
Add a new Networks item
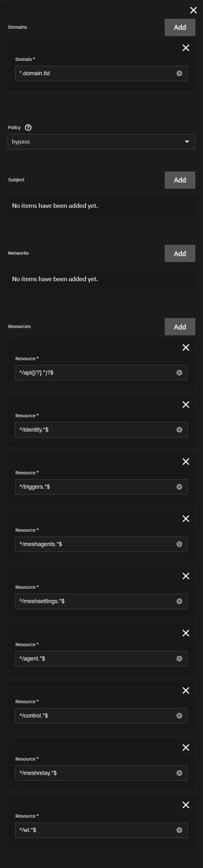(x=180, y=253)
